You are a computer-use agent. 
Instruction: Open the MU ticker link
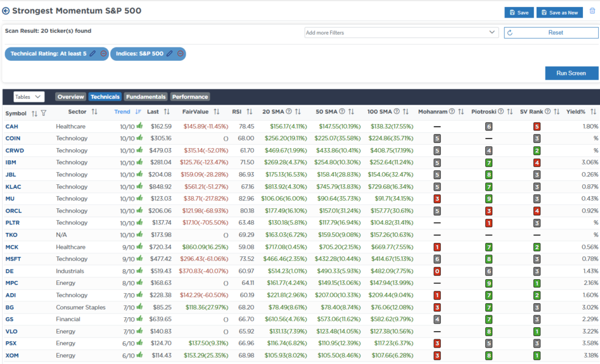10,199
